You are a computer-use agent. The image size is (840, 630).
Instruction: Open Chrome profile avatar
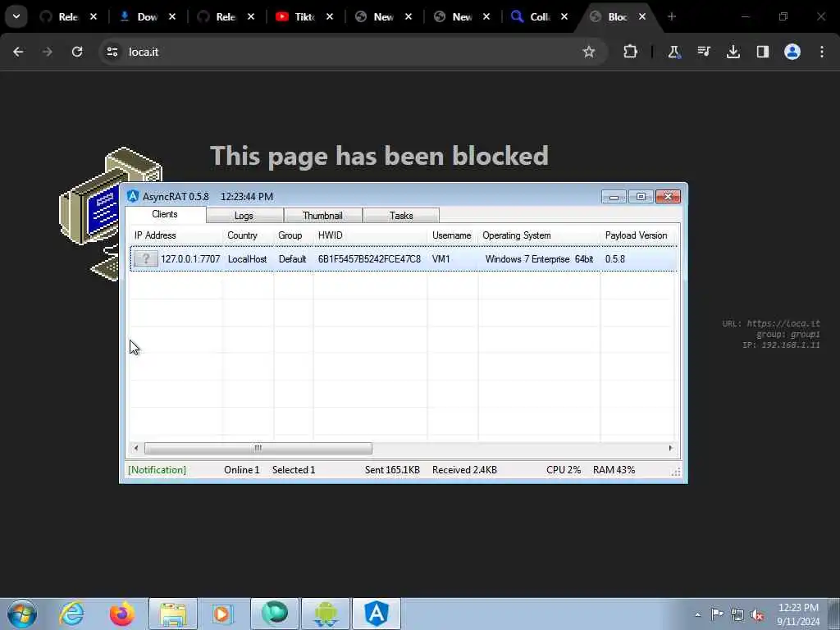[792, 52]
